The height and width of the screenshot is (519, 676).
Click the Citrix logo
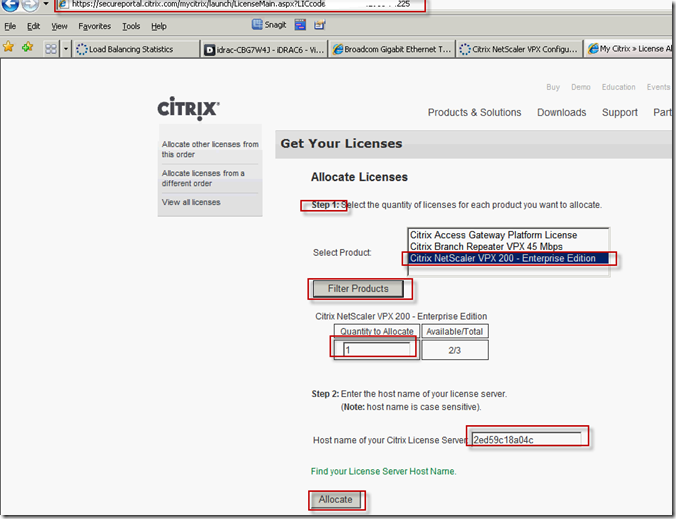pos(188,108)
